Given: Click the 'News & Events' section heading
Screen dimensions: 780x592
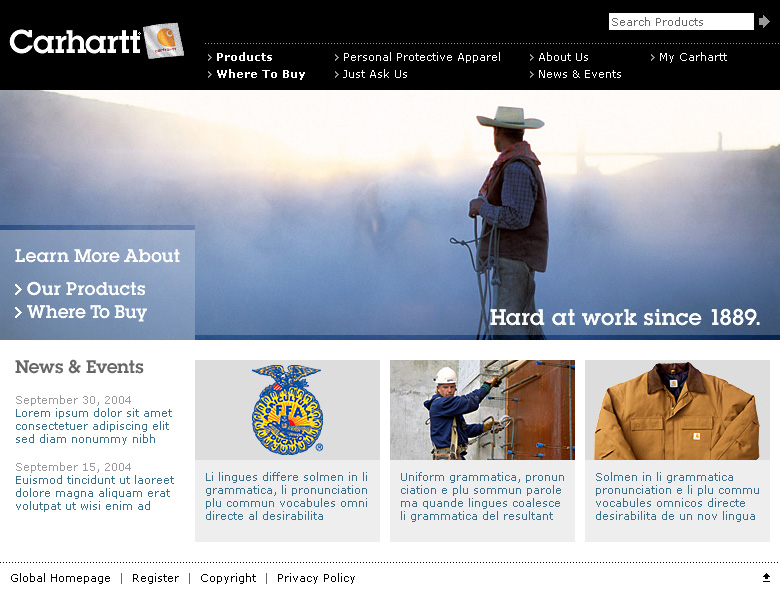Looking at the screenshot, I should point(79,367).
